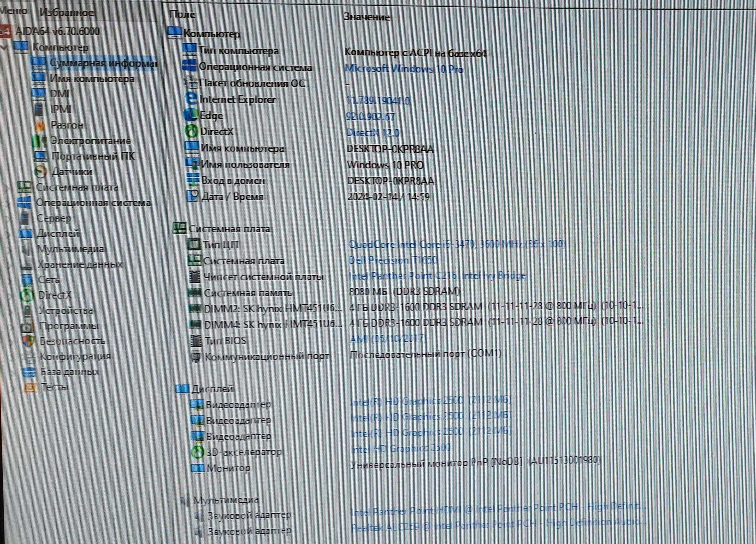Open the Intel Panther Point C216 chipset link
756x544 pixels.
point(437,276)
